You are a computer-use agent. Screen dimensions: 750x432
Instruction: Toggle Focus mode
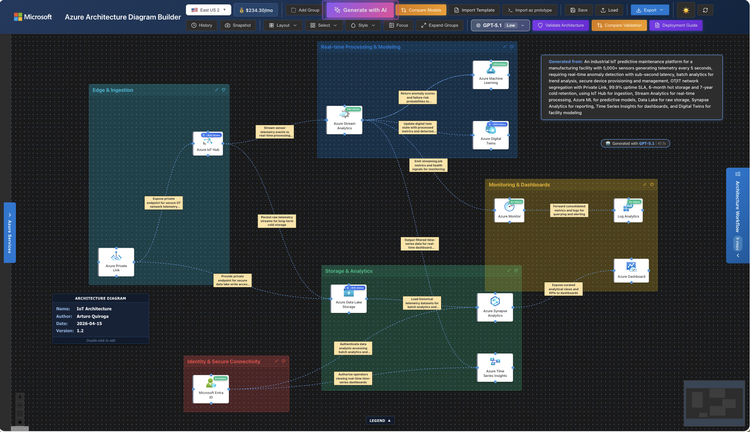(398, 25)
